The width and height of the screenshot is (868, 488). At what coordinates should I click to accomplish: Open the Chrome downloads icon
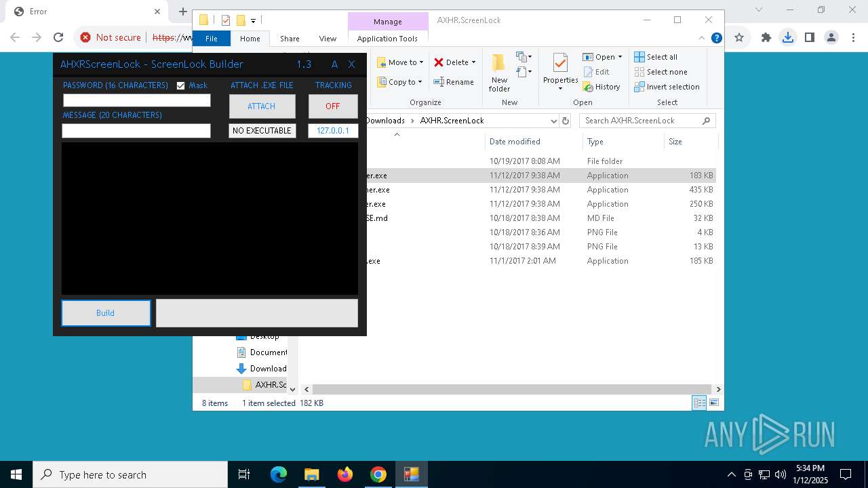(x=787, y=38)
